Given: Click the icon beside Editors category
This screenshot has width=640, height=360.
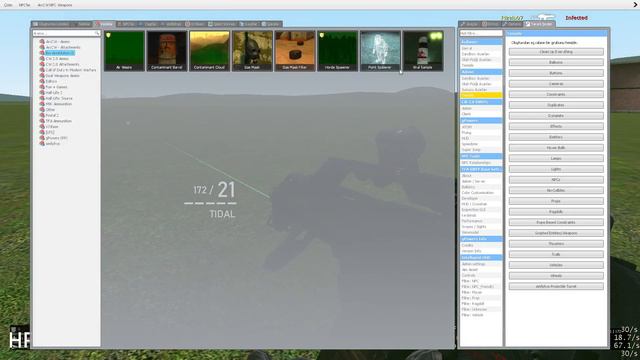Looking at the screenshot, I should [42, 81].
